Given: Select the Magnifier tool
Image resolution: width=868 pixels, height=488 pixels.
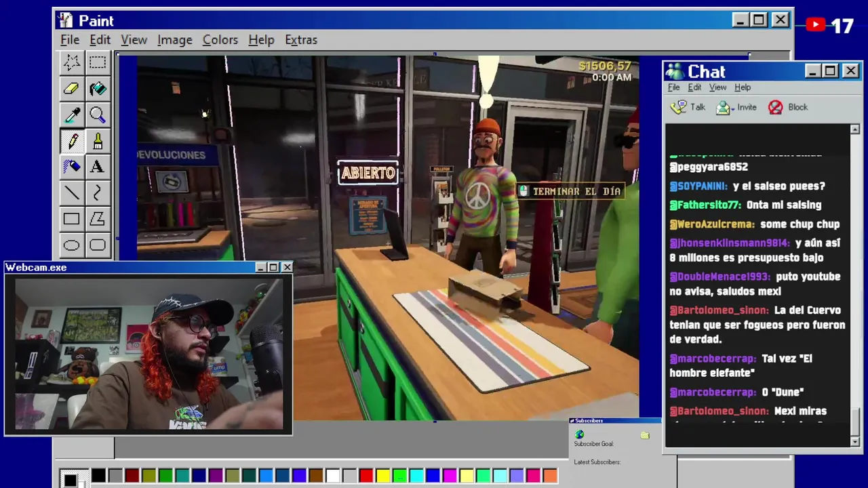Looking at the screenshot, I should pos(98,115).
